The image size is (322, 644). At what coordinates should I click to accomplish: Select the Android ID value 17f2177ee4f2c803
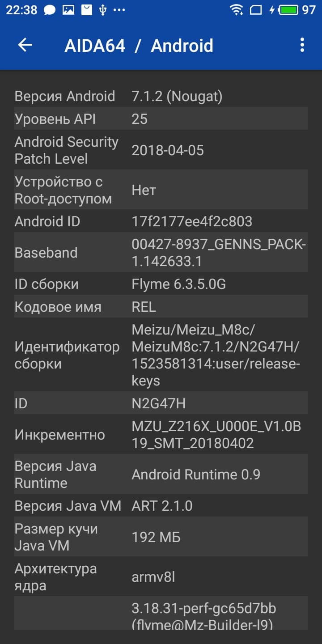pyautogui.click(x=192, y=221)
